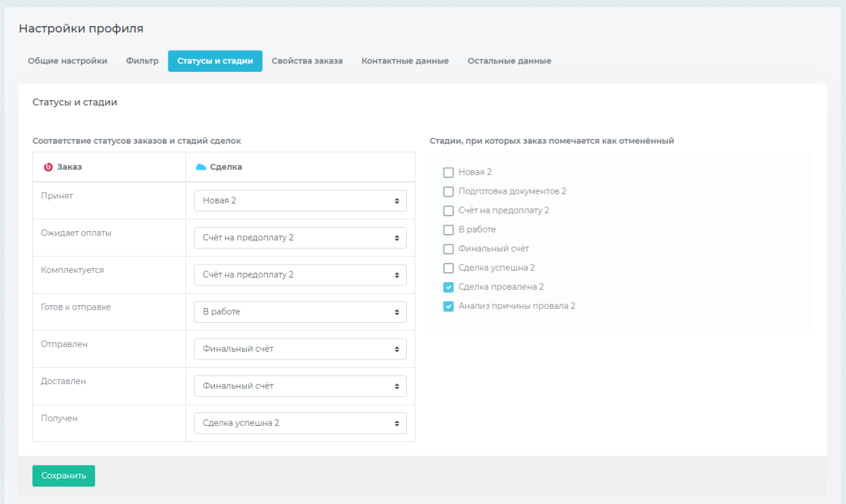This screenshot has height=504, width=846.
Task: Enable the Подготовка документов 2 checkbox
Action: coord(448,191)
